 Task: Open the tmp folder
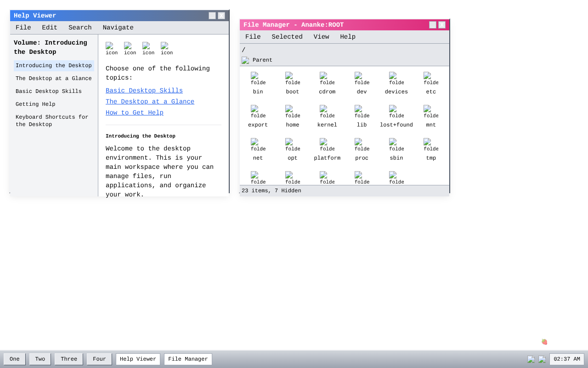click(430, 149)
